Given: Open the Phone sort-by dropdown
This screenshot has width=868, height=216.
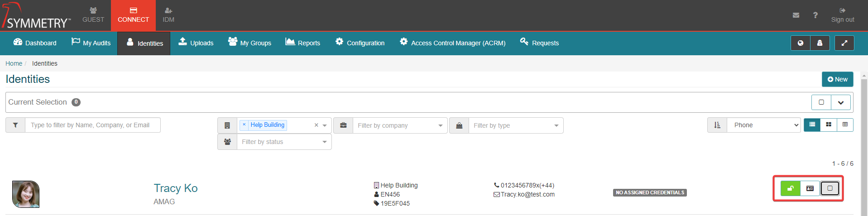Looking at the screenshot, I should (764, 125).
